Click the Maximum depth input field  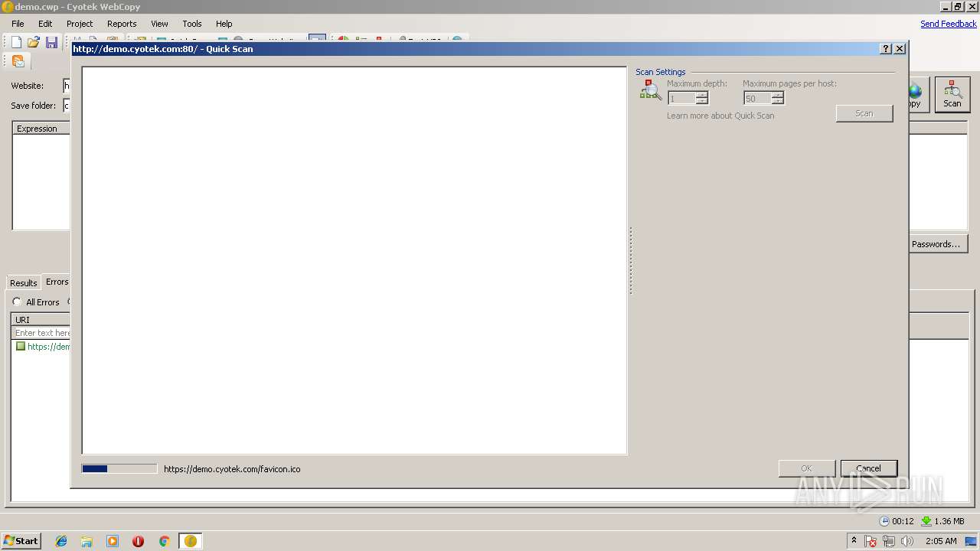point(681,98)
